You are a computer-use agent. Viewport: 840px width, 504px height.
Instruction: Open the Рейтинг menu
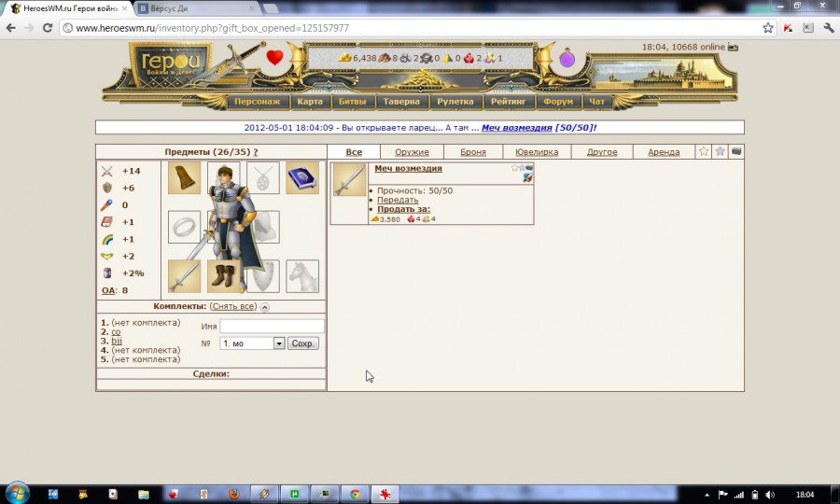coord(508,101)
